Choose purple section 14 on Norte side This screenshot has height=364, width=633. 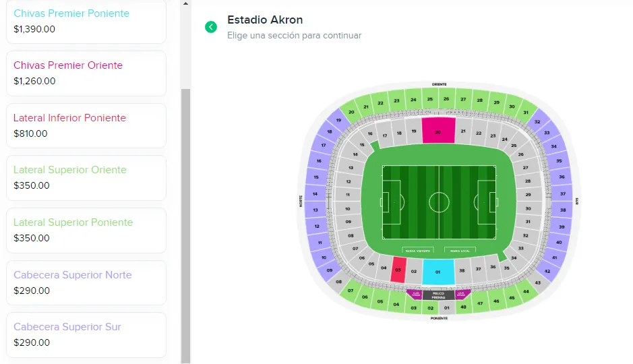(x=314, y=194)
